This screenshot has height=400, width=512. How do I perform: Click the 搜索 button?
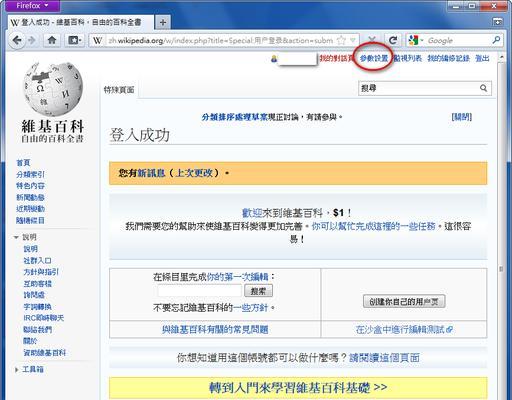[x=258, y=291]
